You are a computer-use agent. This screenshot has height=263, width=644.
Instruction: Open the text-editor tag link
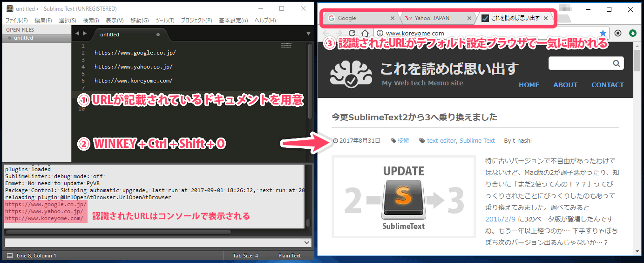[441, 140]
